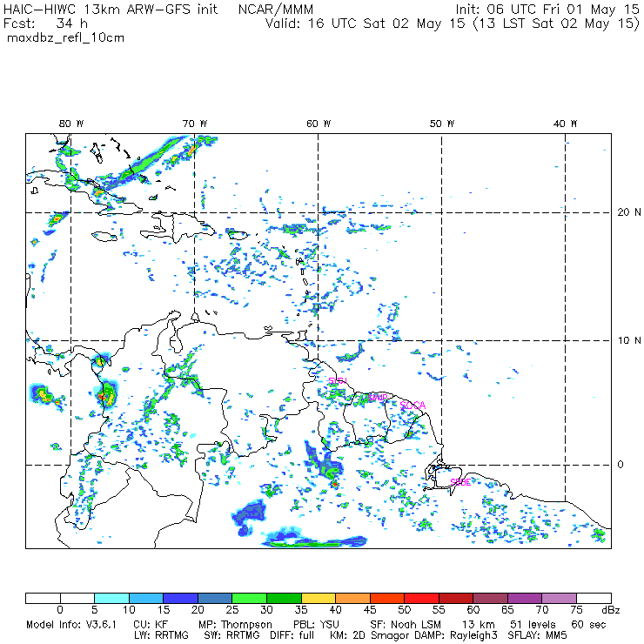Click the 50 W longitude label
The height and width of the screenshot is (644, 644).
coord(442,124)
